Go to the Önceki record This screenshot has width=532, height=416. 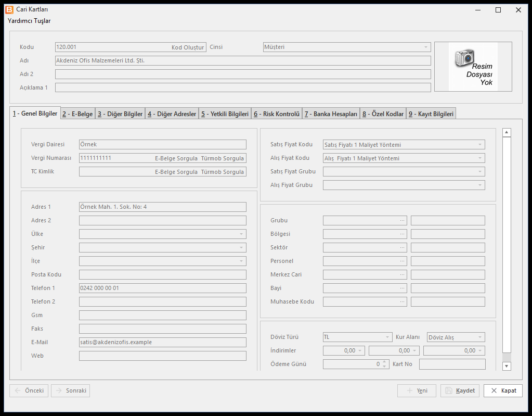[29, 390]
